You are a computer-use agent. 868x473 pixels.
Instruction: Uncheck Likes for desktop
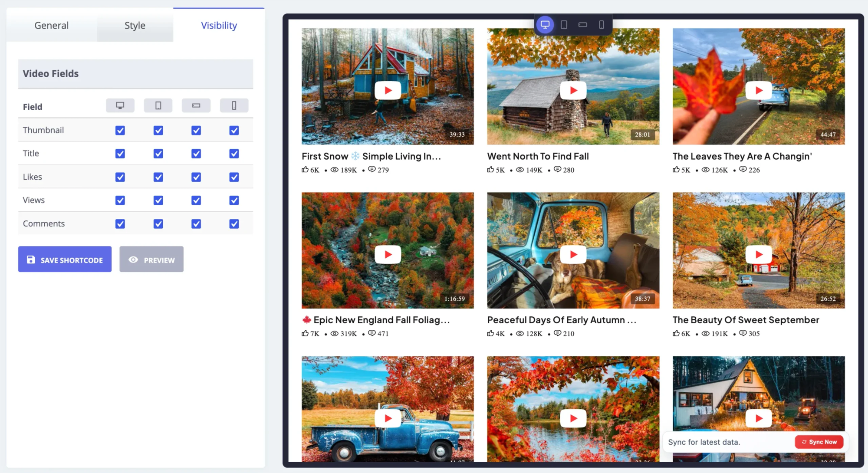[x=120, y=177]
